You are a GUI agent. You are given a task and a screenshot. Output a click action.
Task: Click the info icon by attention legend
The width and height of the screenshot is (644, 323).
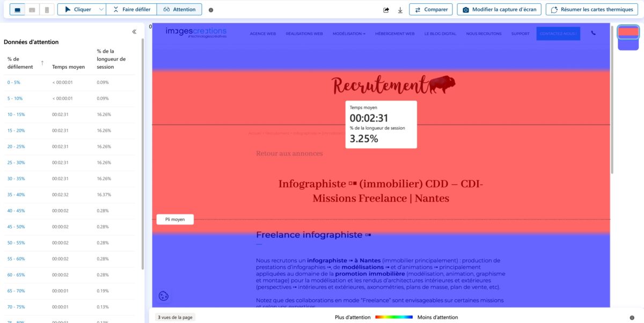pyautogui.click(x=631, y=318)
